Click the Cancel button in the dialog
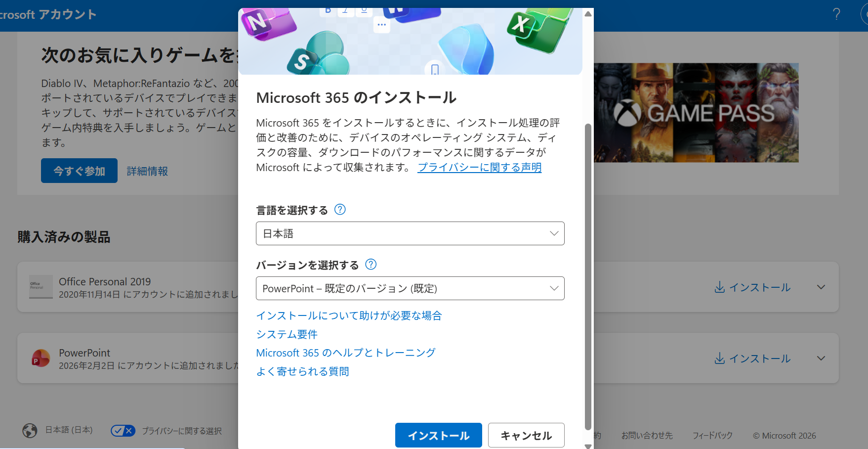The width and height of the screenshot is (868, 449). click(526, 435)
